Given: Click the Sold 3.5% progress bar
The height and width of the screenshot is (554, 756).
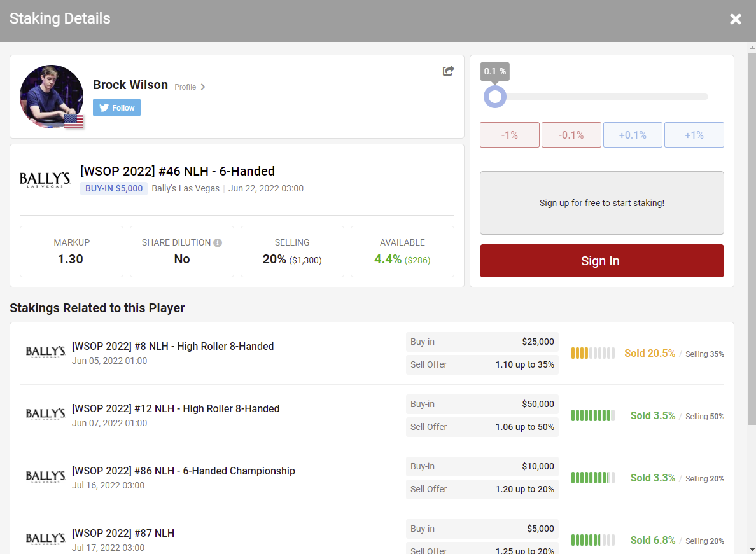Looking at the screenshot, I should pyautogui.click(x=593, y=415).
